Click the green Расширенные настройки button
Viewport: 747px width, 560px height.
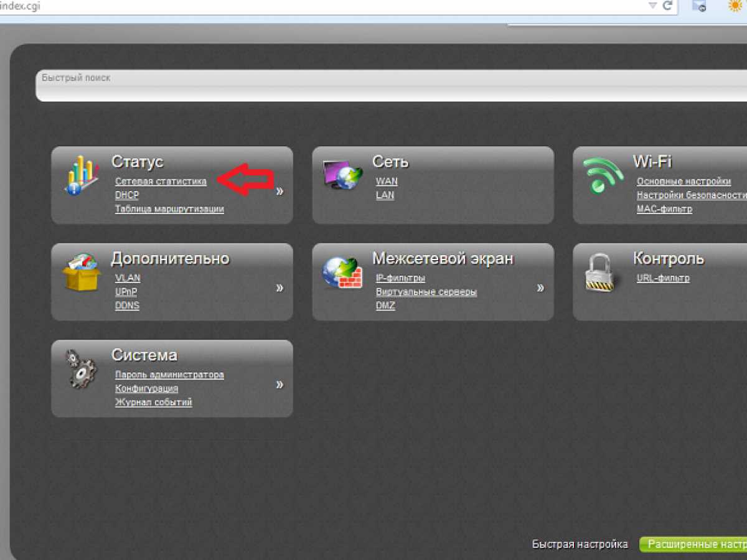(x=693, y=544)
